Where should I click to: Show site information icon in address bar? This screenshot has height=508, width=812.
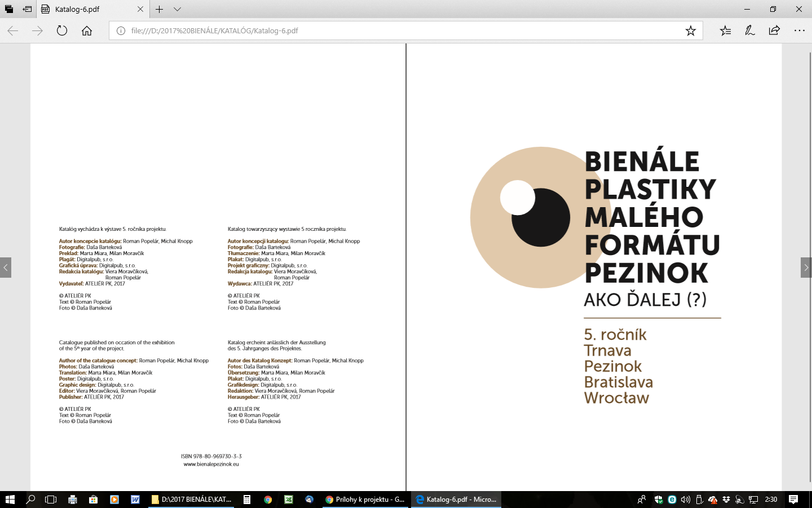(x=121, y=31)
